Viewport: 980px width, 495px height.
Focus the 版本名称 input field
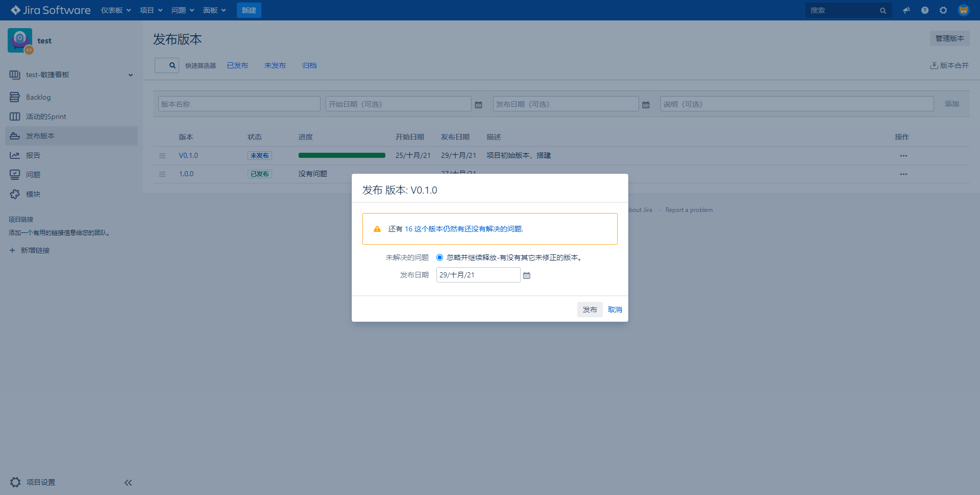tap(239, 104)
